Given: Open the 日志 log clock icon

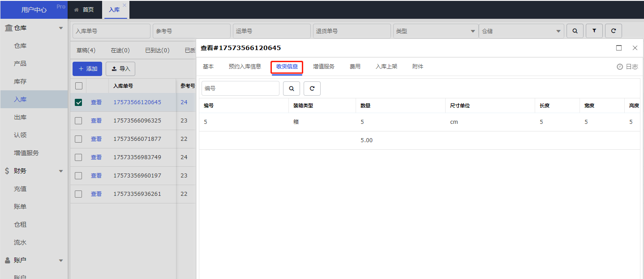Looking at the screenshot, I should tap(620, 67).
